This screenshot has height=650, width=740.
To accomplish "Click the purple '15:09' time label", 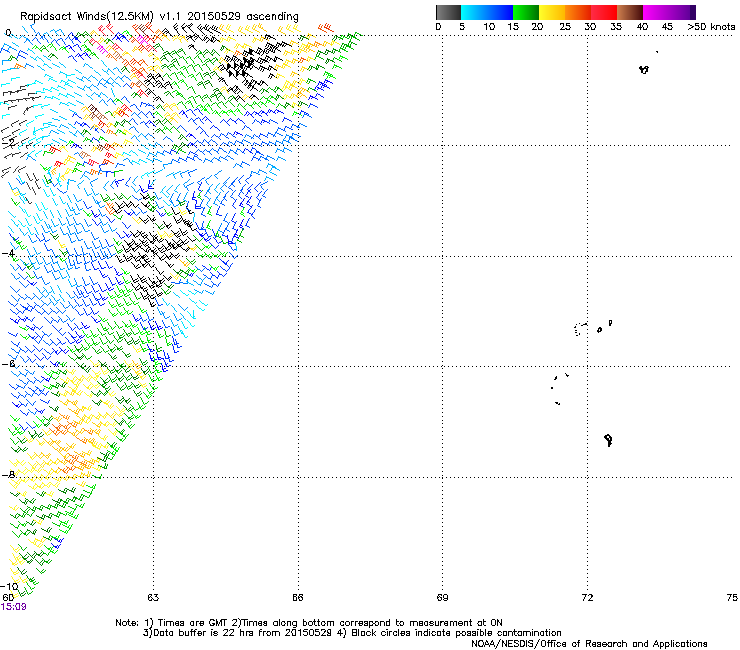I will [14, 607].
